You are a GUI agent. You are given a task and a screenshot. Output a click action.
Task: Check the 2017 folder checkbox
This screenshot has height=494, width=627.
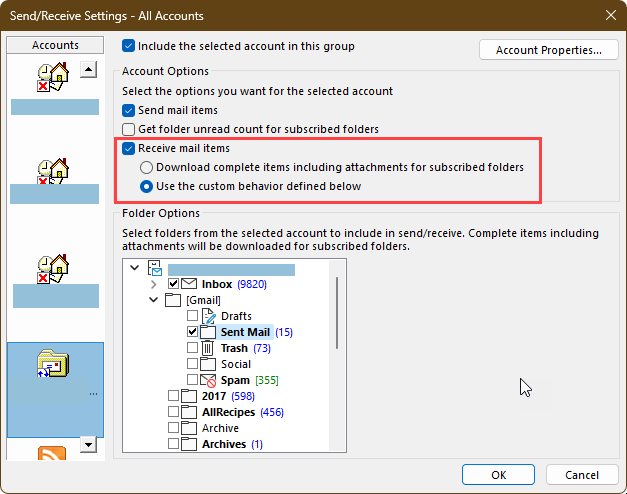point(173,396)
